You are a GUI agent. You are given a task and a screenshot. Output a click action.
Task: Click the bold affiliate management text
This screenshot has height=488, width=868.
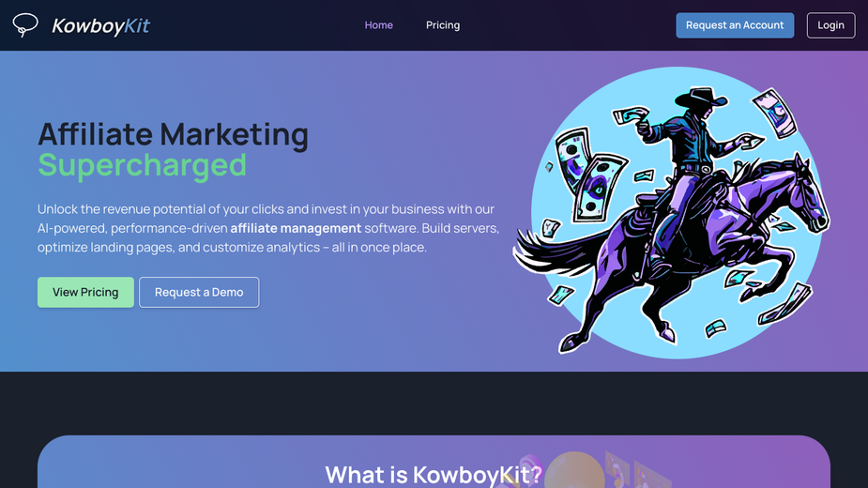[x=296, y=228]
